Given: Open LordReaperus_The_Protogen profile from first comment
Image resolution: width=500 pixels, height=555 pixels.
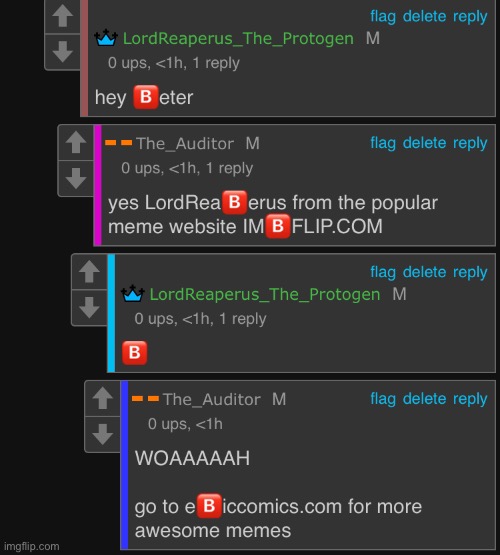Looking at the screenshot, I should 238,39.
